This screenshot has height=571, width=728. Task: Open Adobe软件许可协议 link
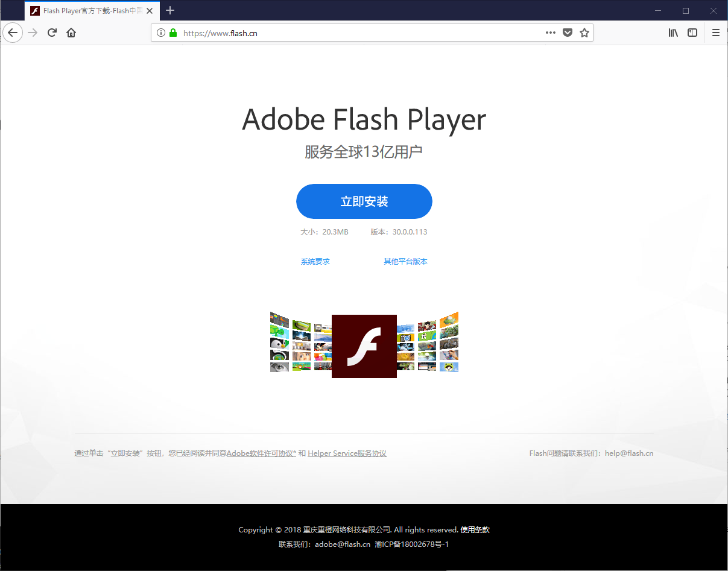[261, 453]
